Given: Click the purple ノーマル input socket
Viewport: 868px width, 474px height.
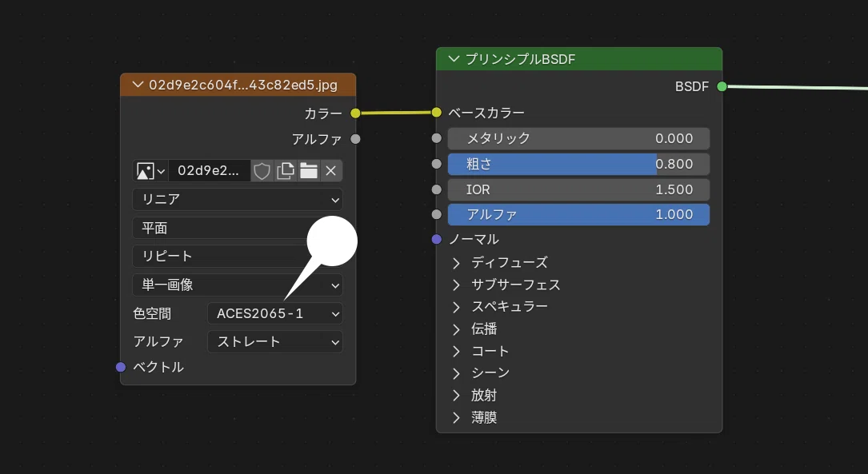Looking at the screenshot, I should 437,239.
